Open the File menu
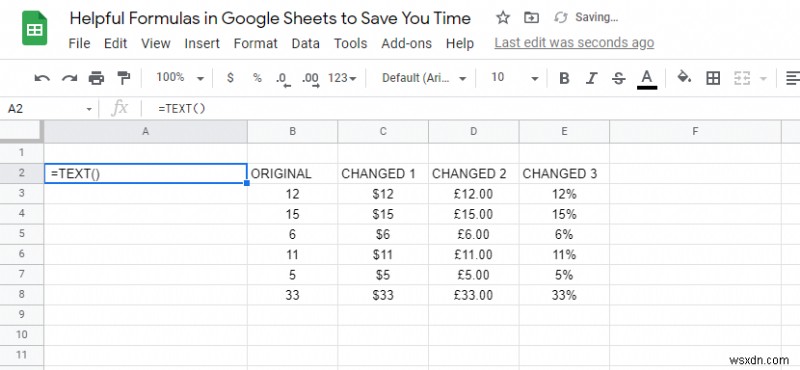The image size is (800, 370). (79, 43)
